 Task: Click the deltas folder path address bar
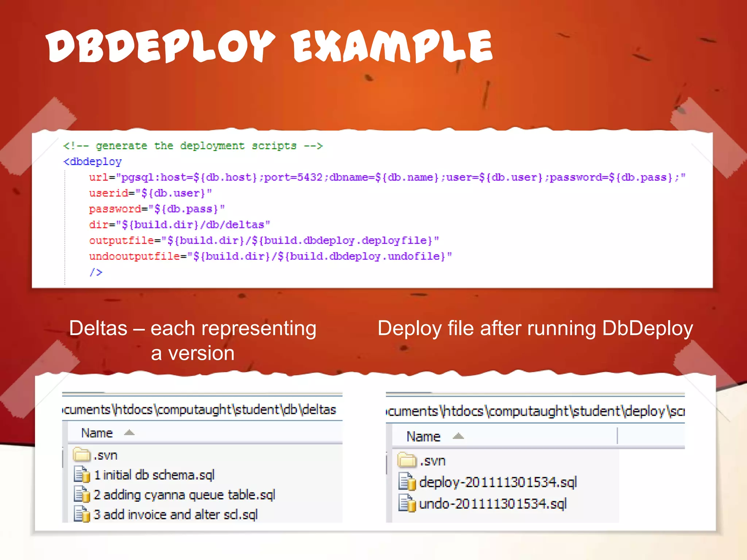point(202,410)
